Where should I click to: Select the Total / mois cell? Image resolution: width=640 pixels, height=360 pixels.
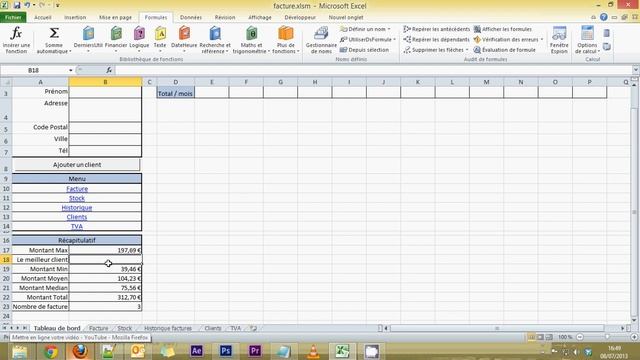(x=176, y=93)
